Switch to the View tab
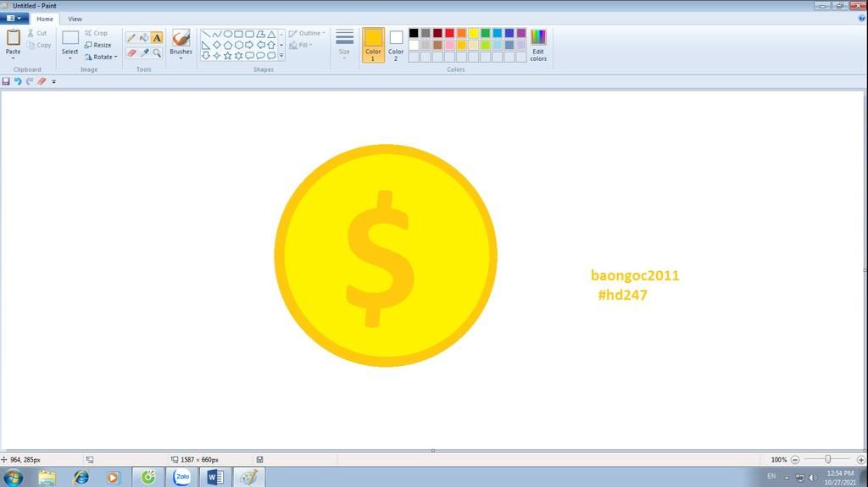This screenshot has width=868, height=487. pos(75,19)
